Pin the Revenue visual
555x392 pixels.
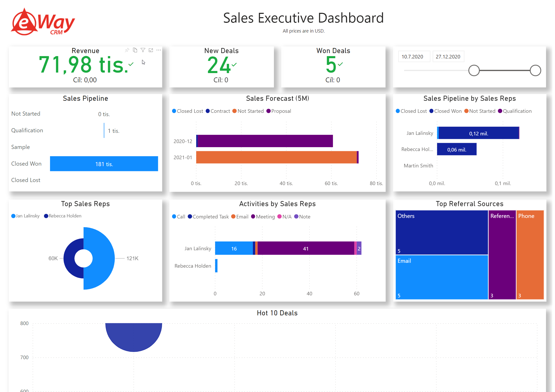click(x=127, y=50)
